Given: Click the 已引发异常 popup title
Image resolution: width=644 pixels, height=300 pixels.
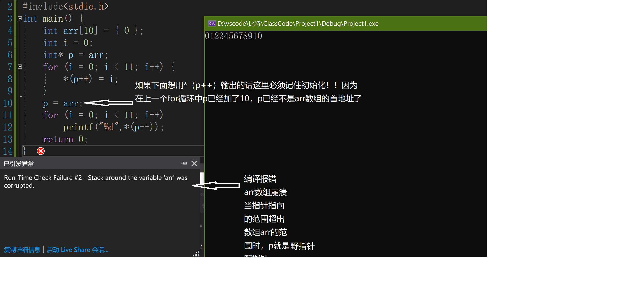Looking at the screenshot, I should tap(19, 164).
